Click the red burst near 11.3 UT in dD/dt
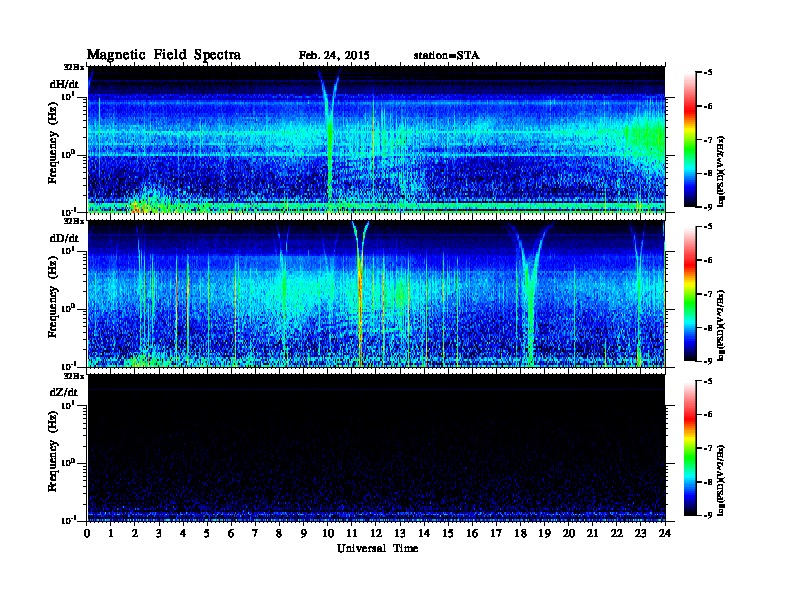Screen dimensions: 792x612 (360, 293)
